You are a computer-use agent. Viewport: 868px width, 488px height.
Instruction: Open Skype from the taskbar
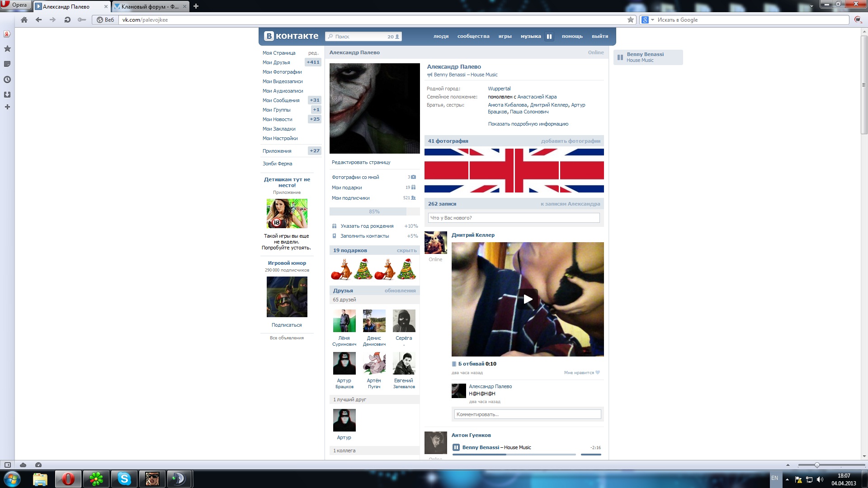124,479
